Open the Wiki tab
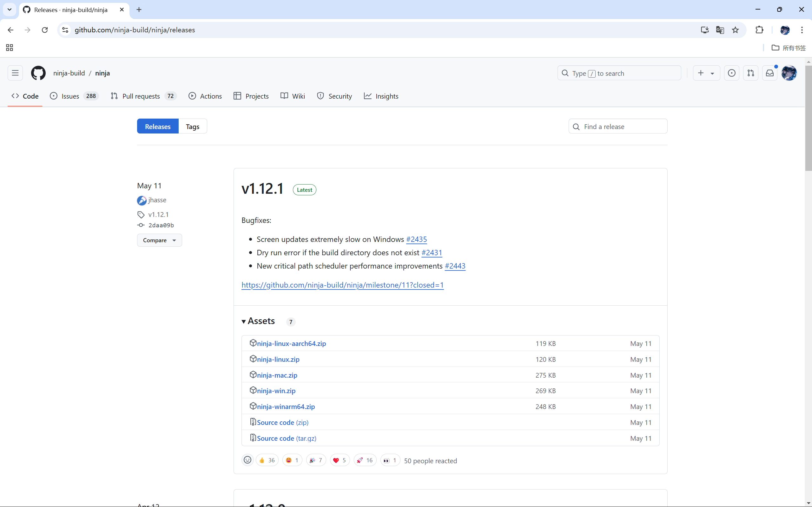The width and height of the screenshot is (812, 507). [x=293, y=96]
